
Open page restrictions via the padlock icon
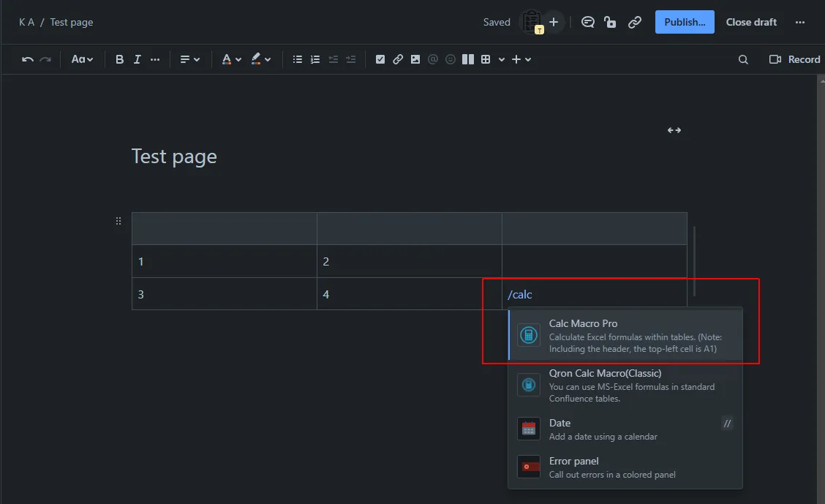tap(610, 22)
